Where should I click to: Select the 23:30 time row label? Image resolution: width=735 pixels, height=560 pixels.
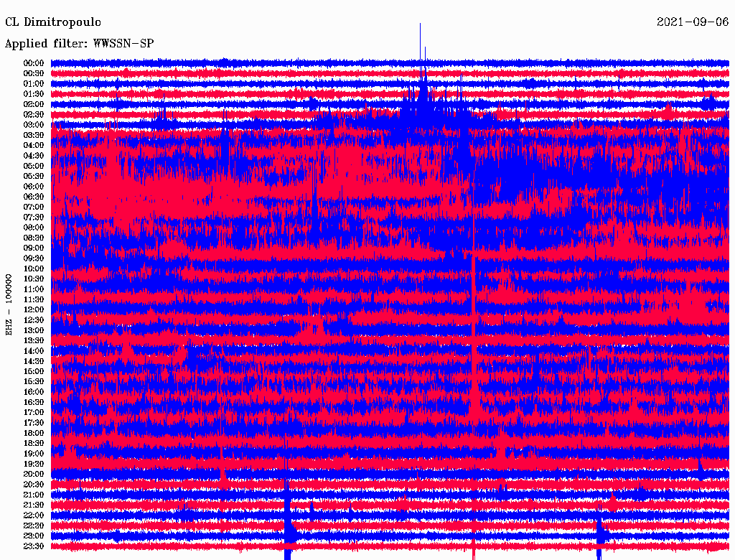tap(34, 546)
